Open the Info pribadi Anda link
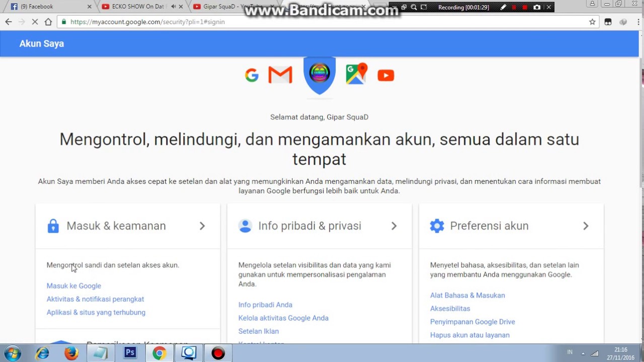Viewport: 644px width, 362px height. point(265,305)
